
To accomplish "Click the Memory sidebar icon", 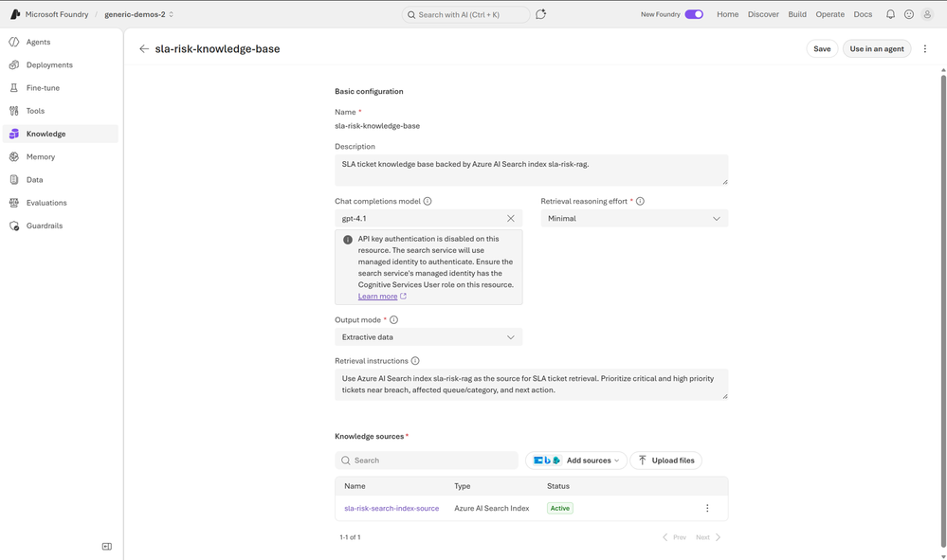I will pos(14,156).
